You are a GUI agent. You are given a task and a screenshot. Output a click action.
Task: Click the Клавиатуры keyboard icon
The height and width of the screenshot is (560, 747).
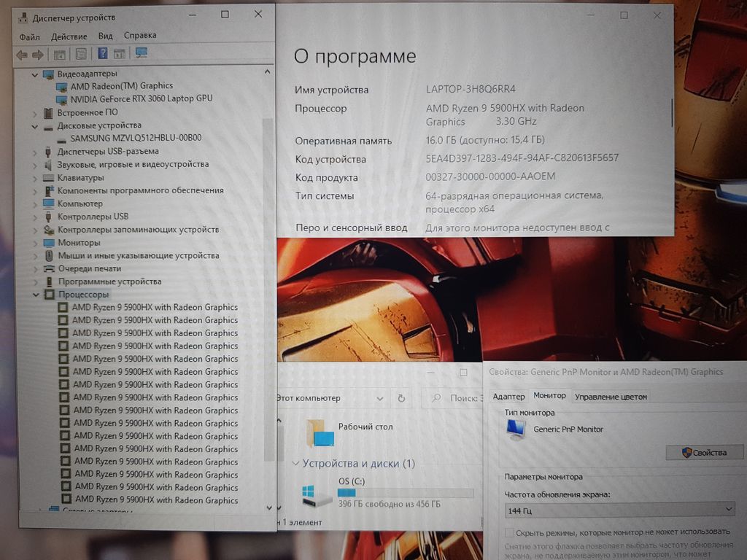[x=48, y=178]
